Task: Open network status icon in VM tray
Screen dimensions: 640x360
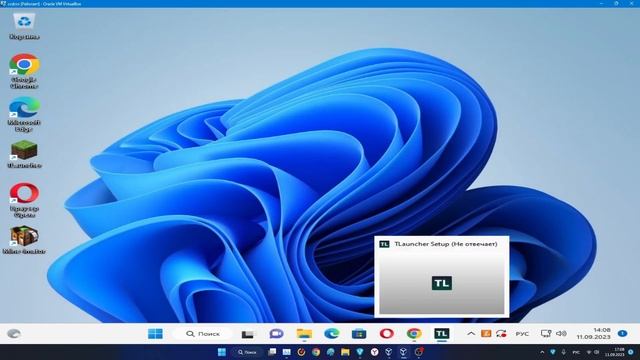Action: pos(546,333)
